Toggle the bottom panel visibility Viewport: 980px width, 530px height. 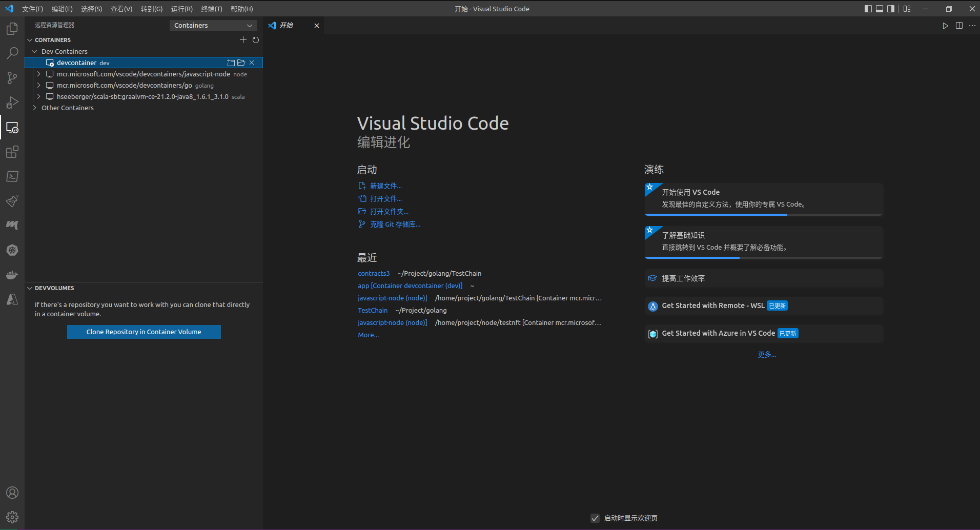click(880, 9)
